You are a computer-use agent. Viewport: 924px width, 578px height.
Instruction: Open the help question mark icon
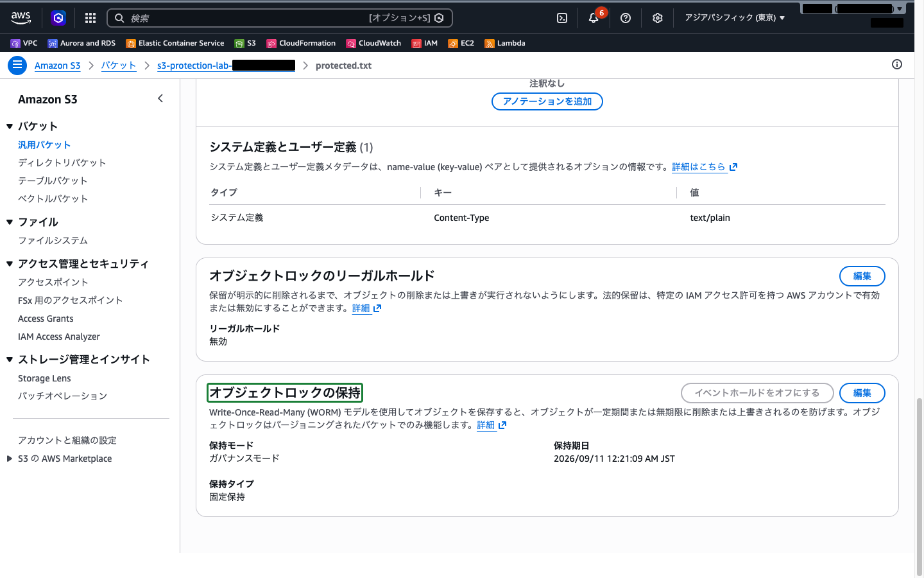tap(626, 18)
